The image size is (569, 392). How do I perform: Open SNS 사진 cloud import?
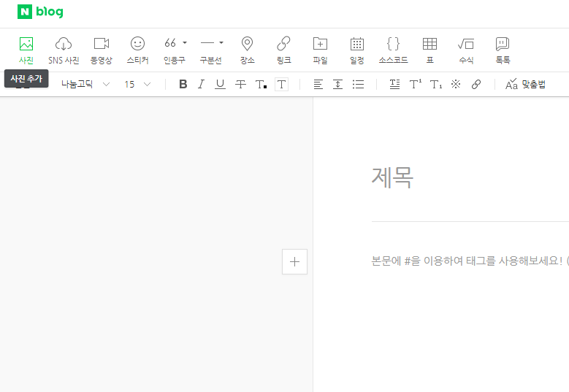64,50
